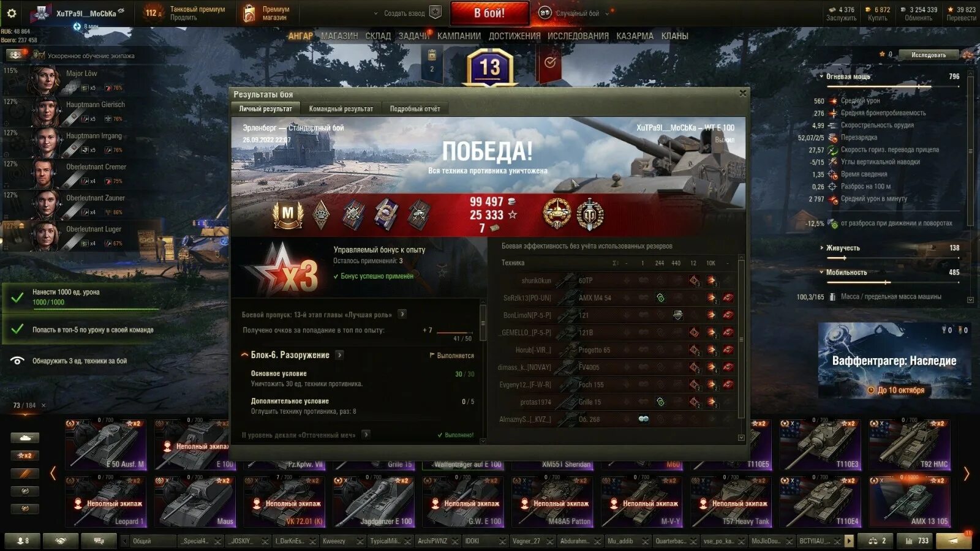This screenshot has height=551, width=980.
Task: Open the platoon handshake icon in bottom bar
Action: click(60, 541)
